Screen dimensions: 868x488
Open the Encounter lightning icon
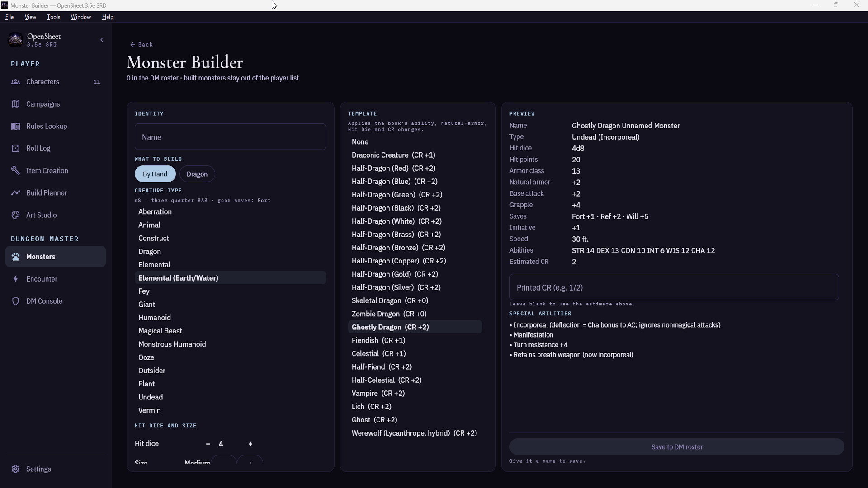tap(15, 279)
